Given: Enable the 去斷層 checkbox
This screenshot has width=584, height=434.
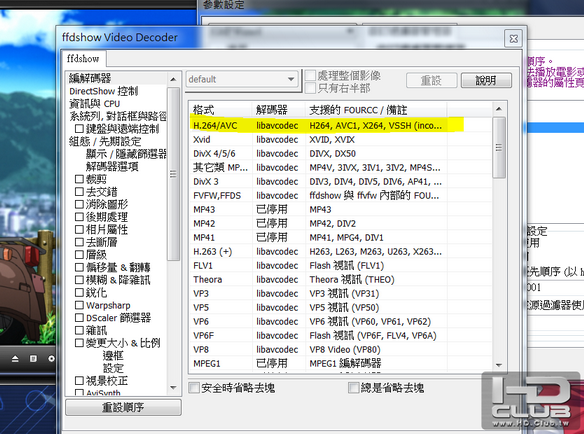Looking at the screenshot, I should [79, 242].
